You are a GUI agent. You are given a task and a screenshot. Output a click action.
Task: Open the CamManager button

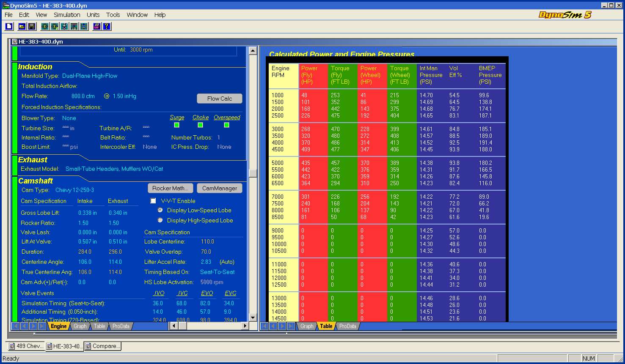pyautogui.click(x=220, y=188)
